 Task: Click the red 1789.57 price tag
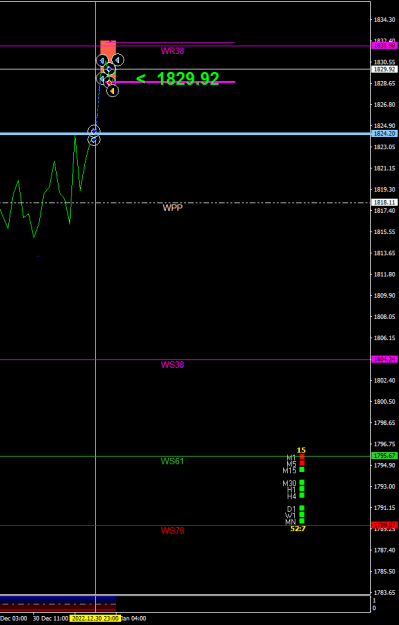pyautogui.click(x=385, y=525)
